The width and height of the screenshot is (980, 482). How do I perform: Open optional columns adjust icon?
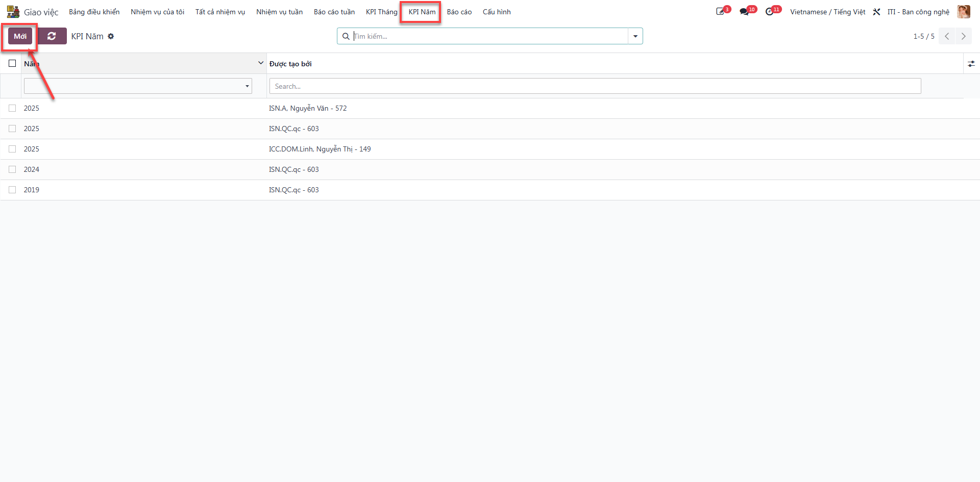tap(971, 64)
